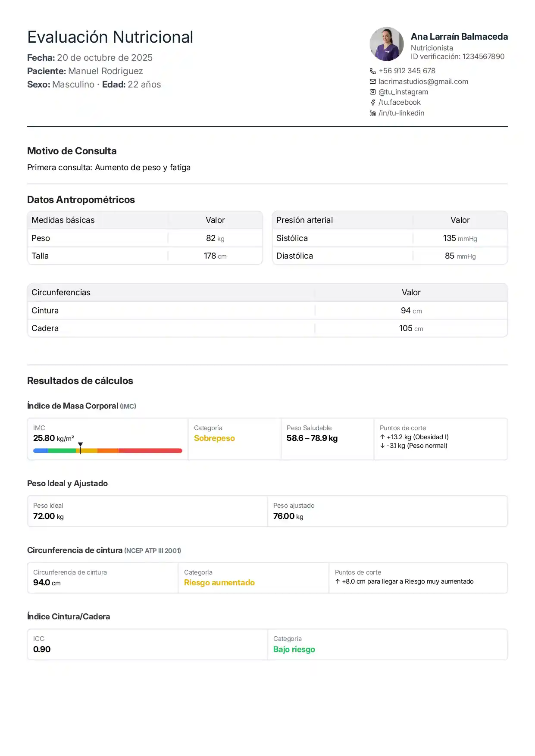This screenshot has height=756, width=535.
Task: Open the lacrimastudios@gmail.com email link
Action: [x=423, y=81]
